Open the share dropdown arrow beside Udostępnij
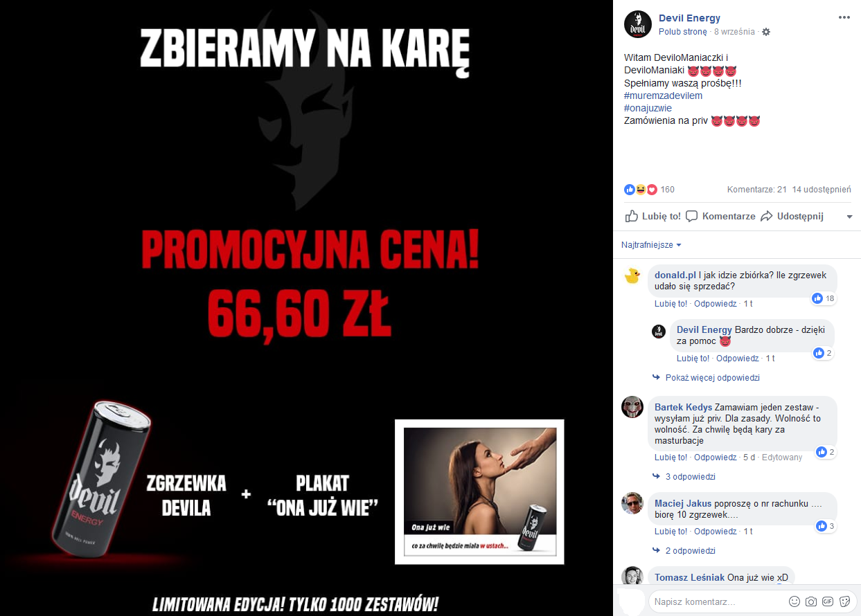The image size is (861, 616). coord(849,217)
